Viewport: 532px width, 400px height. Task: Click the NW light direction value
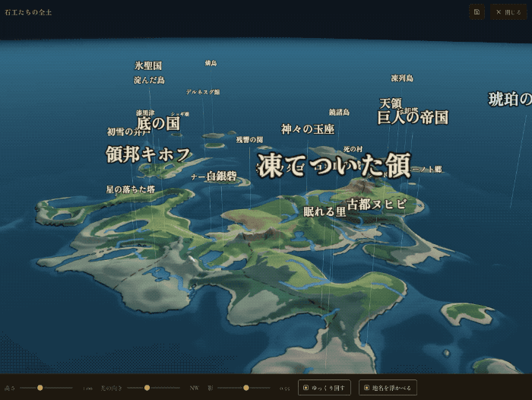pyautogui.click(x=194, y=388)
